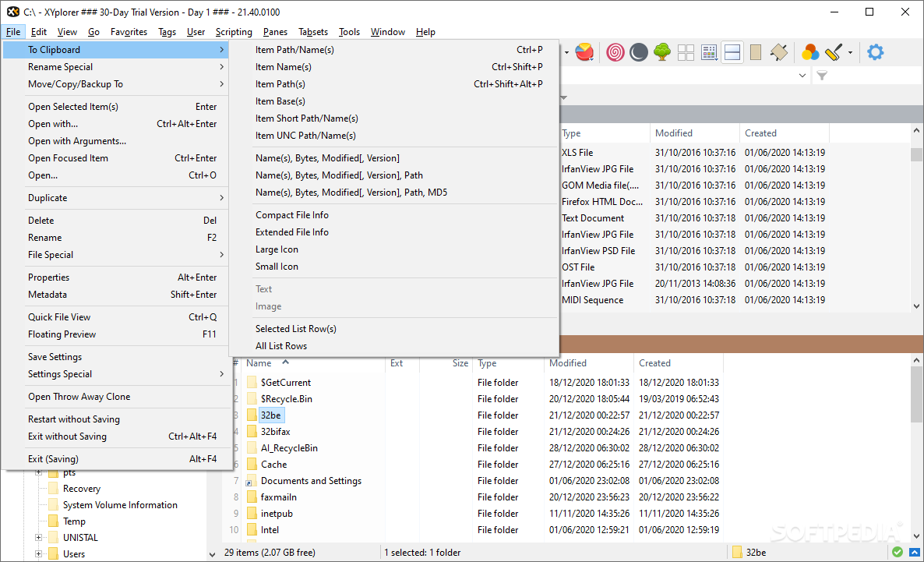Click the Ext column header

pyautogui.click(x=403, y=363)
